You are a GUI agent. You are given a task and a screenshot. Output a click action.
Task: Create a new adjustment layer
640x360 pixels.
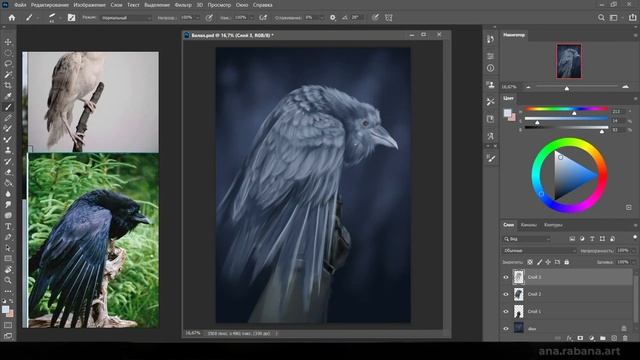pos(591,338)
